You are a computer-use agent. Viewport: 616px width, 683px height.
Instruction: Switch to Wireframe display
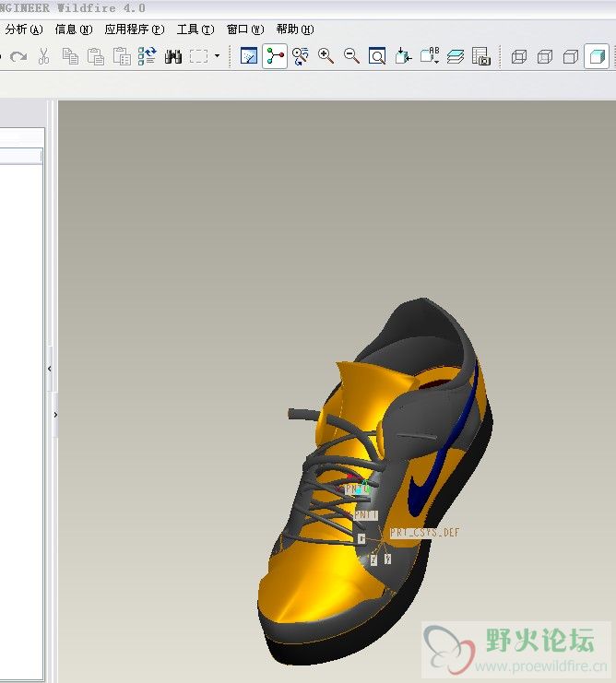[x=519, y=56]
